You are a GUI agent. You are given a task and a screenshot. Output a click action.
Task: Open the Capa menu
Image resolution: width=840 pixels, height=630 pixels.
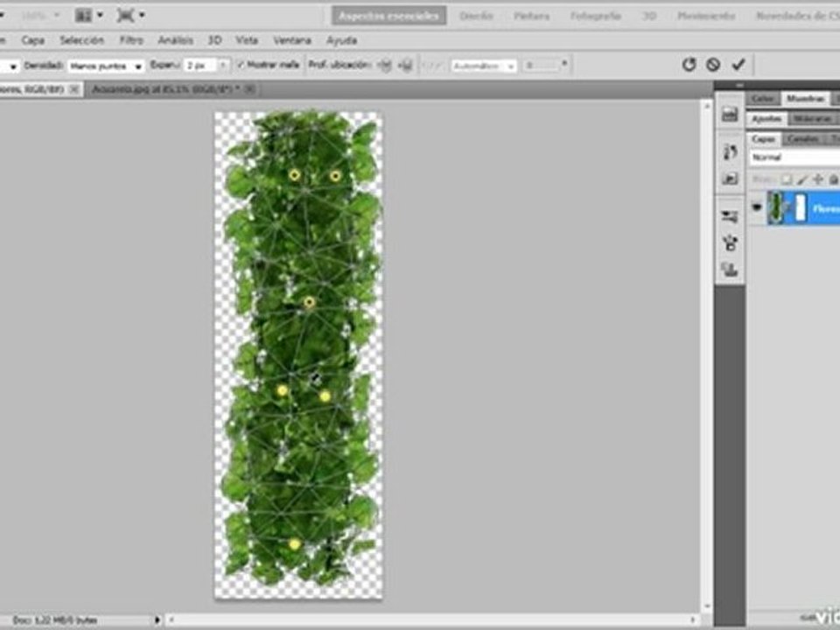pos(32,40)
